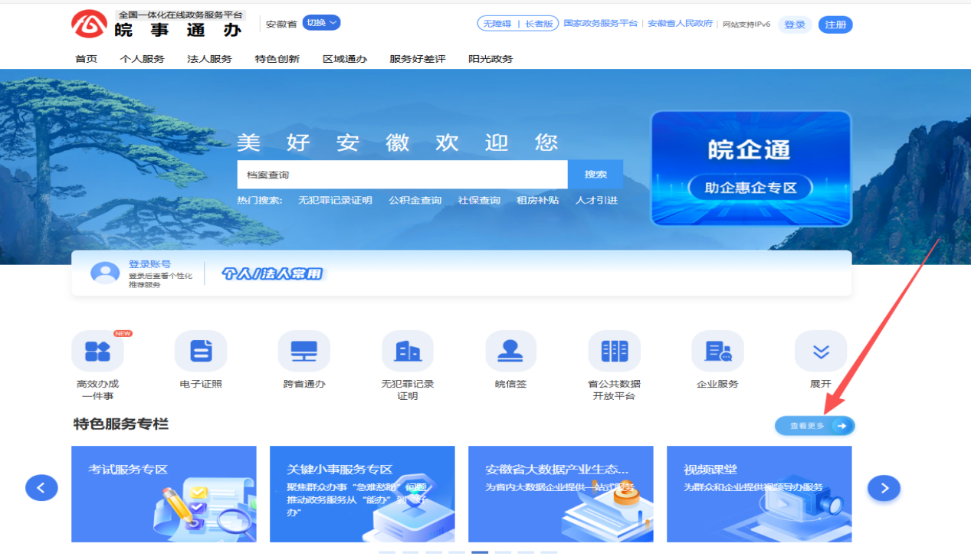Open the 安徽省大数据产业生态 card

pos(561,494)
